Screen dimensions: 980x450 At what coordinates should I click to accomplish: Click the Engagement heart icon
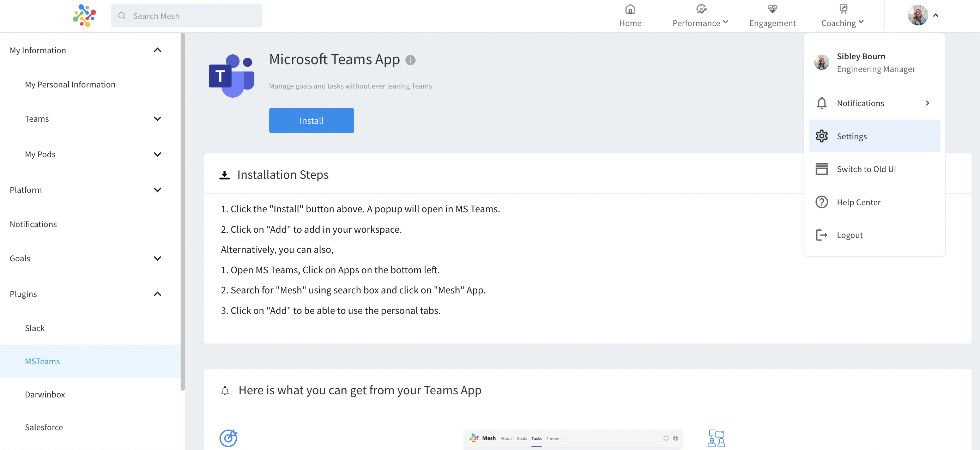[x=772, y=9]
